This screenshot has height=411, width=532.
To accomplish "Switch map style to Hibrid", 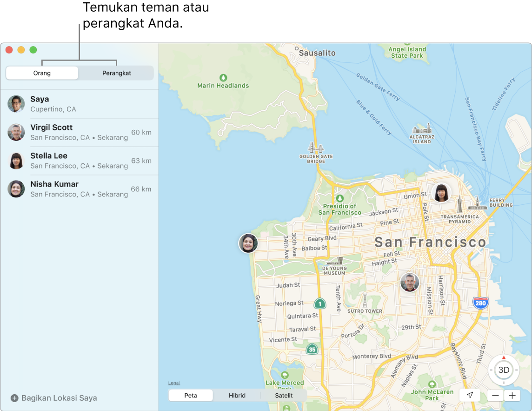I will [x=237, y=395].
